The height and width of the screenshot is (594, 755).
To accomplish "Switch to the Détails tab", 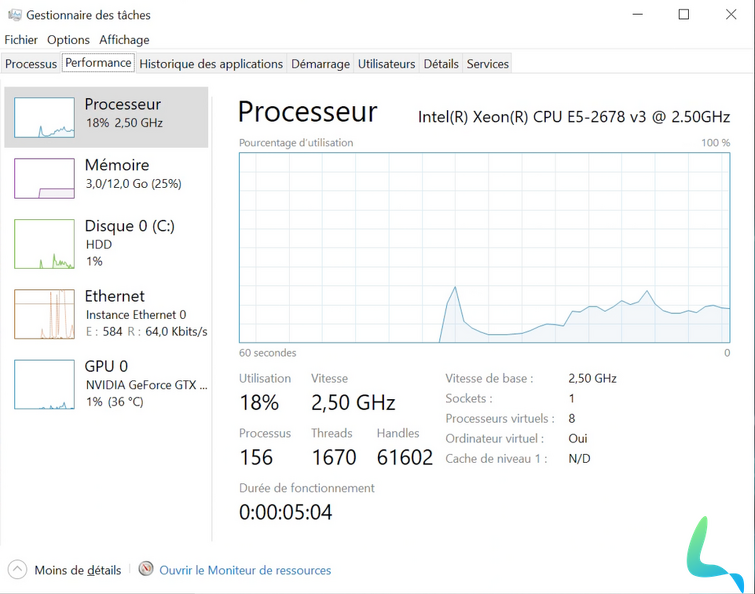I will (x=441, y=64).
